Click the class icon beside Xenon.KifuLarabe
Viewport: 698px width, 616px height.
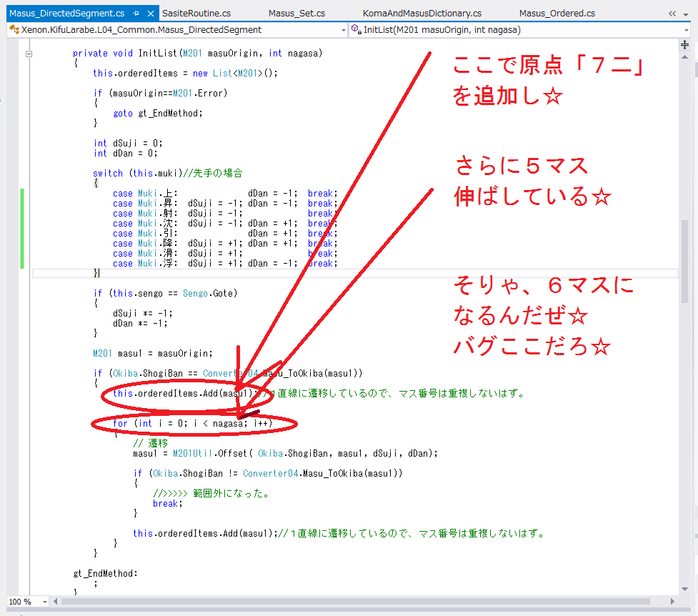coord(14,29)
